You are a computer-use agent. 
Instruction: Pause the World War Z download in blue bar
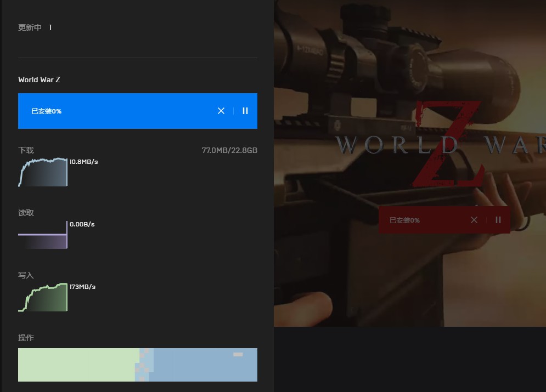pos(245,111)
